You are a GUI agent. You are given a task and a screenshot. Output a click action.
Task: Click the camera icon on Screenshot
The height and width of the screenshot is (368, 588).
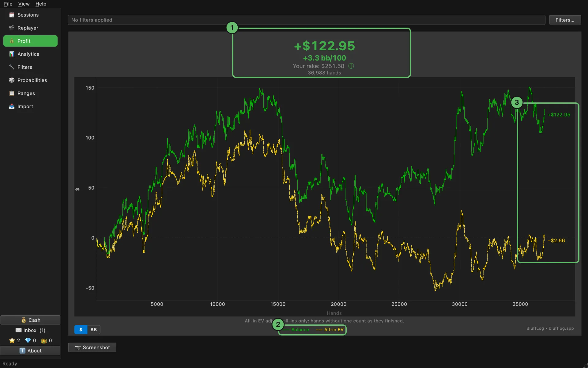coord(78,347)
